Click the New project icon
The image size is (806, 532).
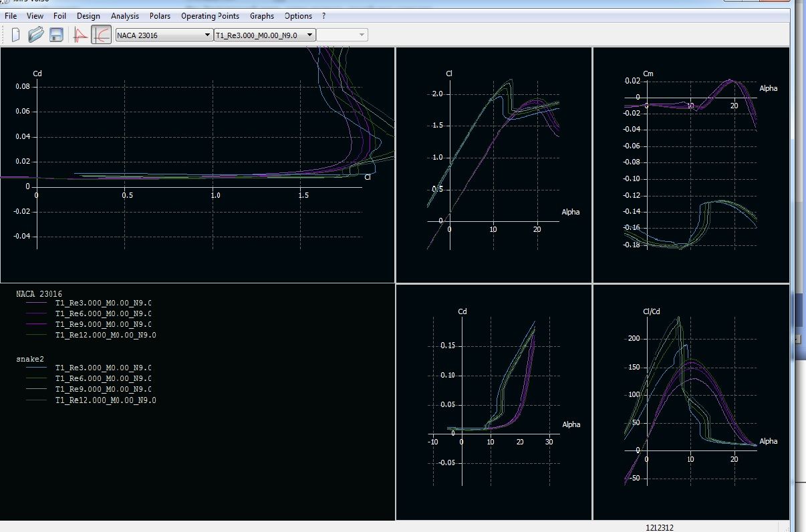[15, 35]
